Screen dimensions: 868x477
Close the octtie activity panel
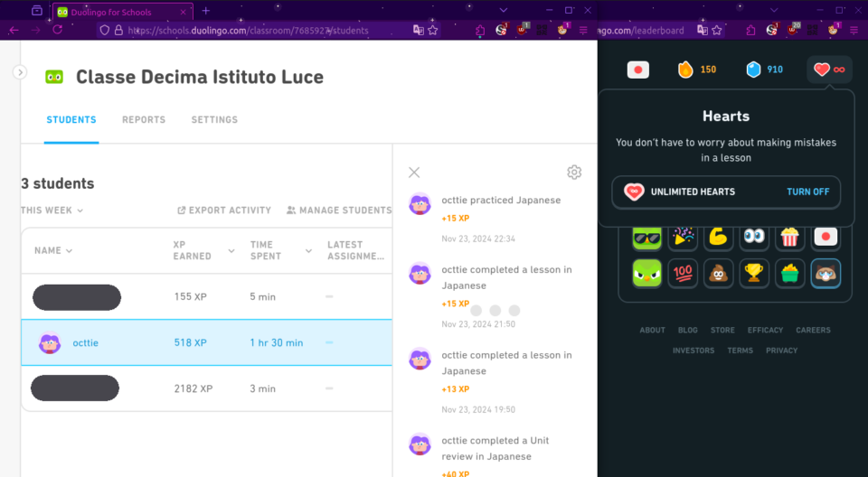[x=414, y=173]
